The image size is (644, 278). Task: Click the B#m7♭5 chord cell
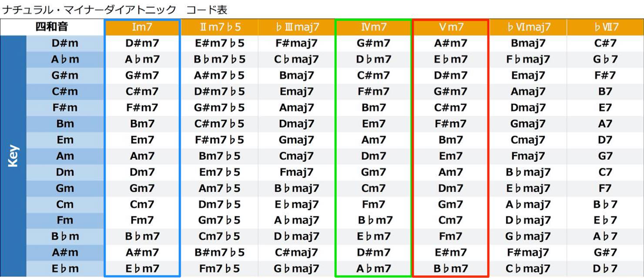pos(219,252)
